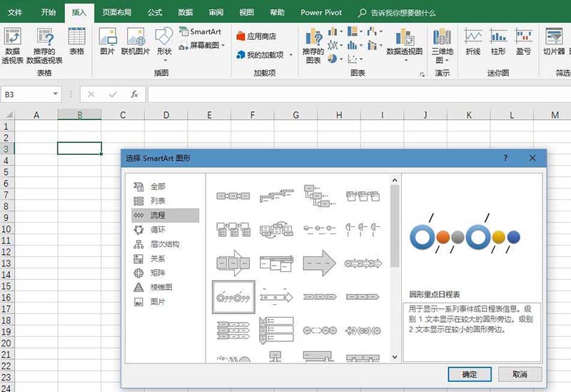Close the SmartArt dialog
The height and width of the screenshot is (392, 571).
(532, 158)
